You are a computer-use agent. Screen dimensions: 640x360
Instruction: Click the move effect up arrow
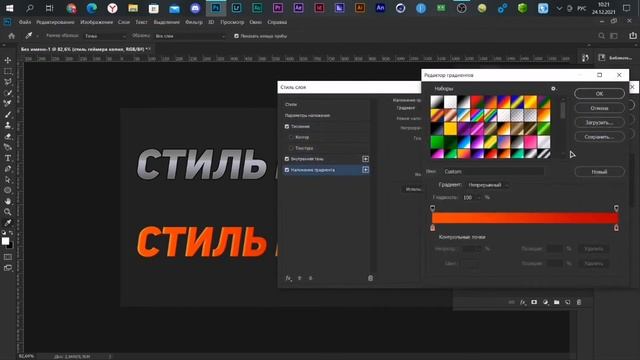(300, 278)
